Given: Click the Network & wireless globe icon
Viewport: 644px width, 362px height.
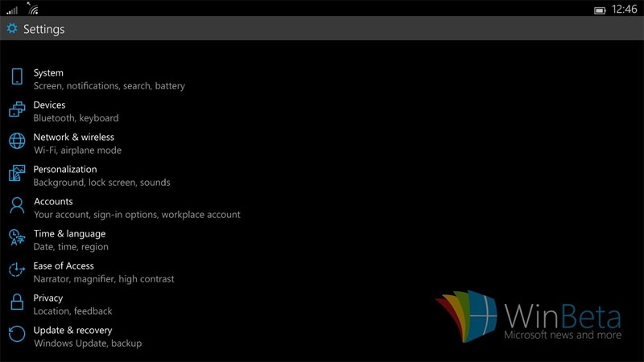Looking at the screenshot, I should [x=17, y=142].
